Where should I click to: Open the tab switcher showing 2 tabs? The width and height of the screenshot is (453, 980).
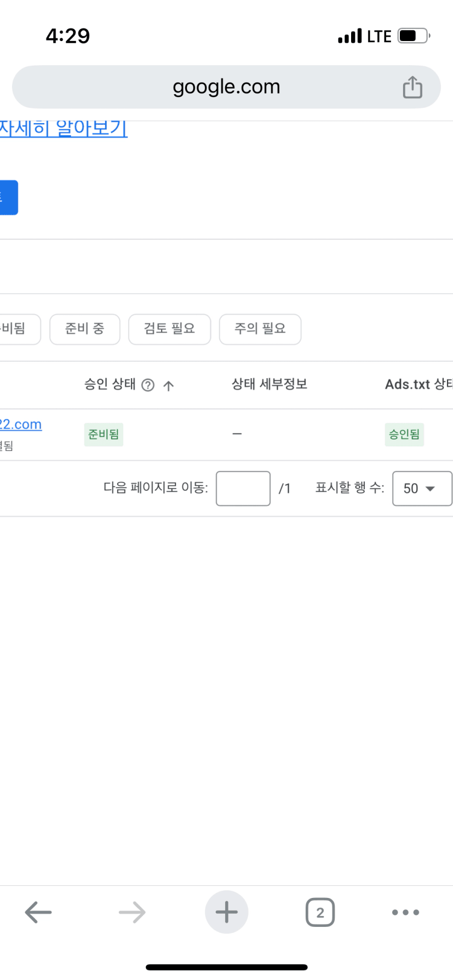coord(320,912)
